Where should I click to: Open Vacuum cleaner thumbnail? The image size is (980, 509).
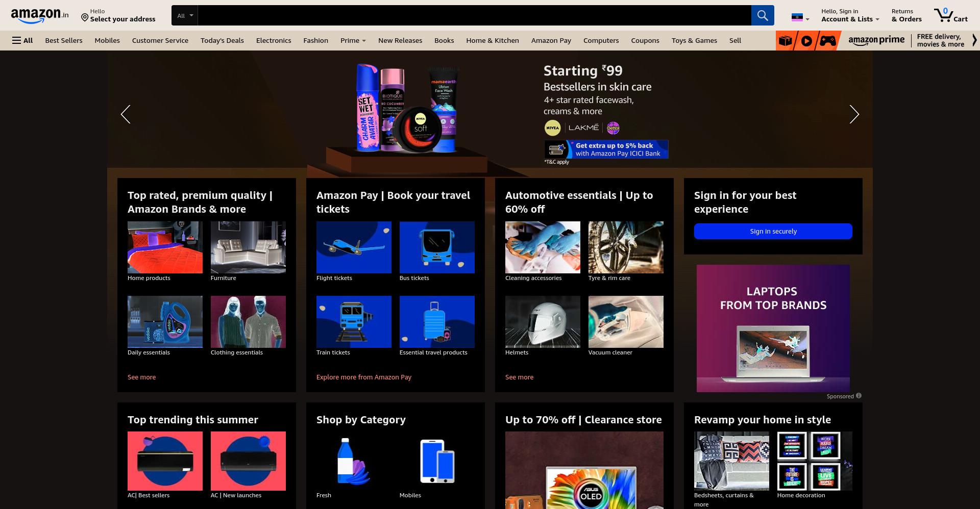[626, 322]
